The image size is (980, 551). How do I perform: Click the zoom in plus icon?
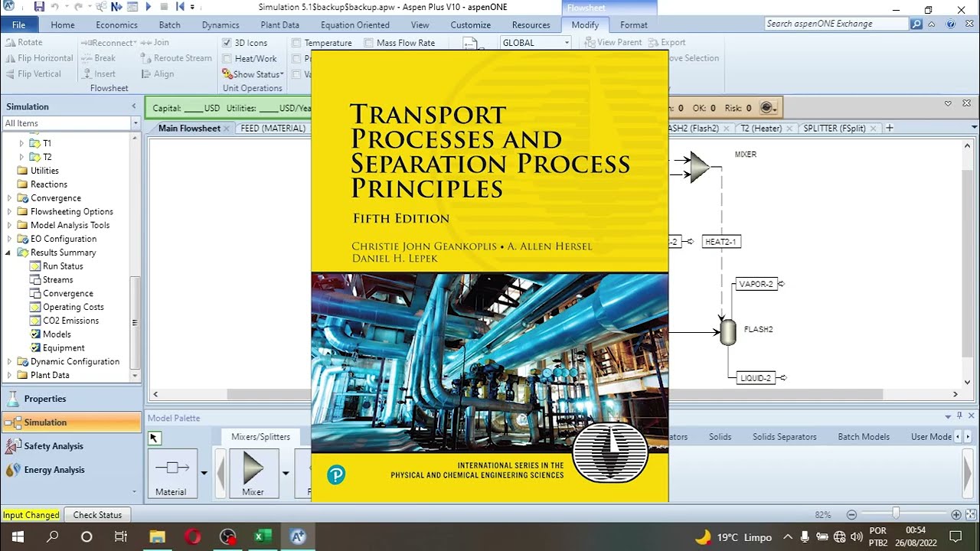click(955, 515)
